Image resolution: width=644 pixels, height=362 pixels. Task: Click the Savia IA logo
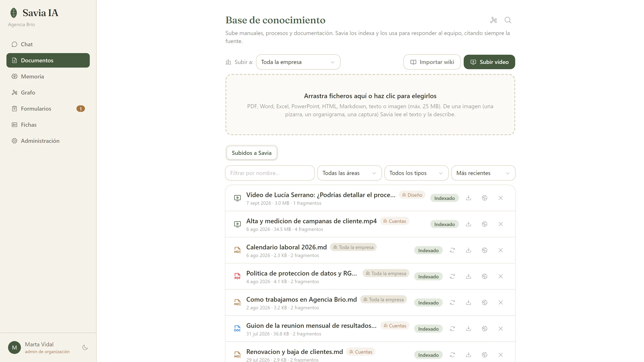pyautogui.click(x=34, y=13)
